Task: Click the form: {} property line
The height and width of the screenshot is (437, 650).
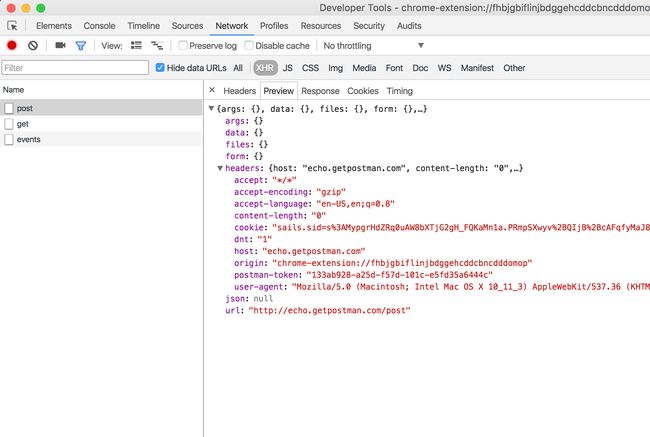Action: [244, 156]
